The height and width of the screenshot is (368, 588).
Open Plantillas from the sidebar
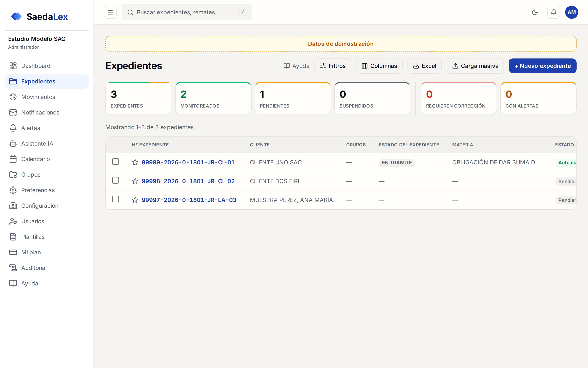tap(47, 237)
